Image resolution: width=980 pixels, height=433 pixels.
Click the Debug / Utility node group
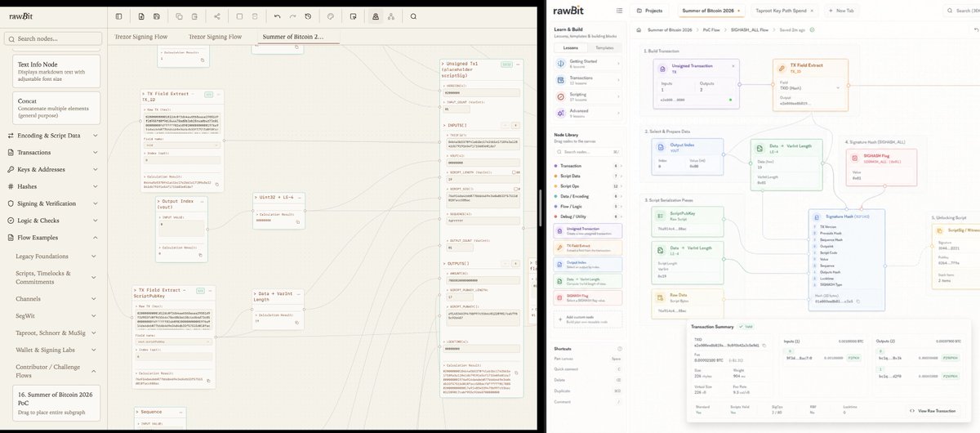click(587, 216)
